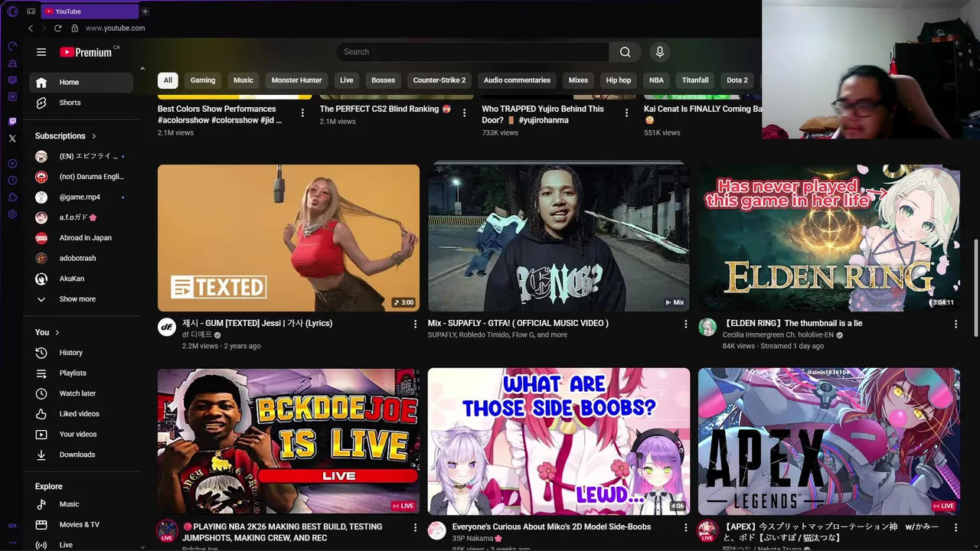Viewport: 980px width, 551px height.
Task: Open Watch later in the sidebar
Action: click(x=82, y=393)
